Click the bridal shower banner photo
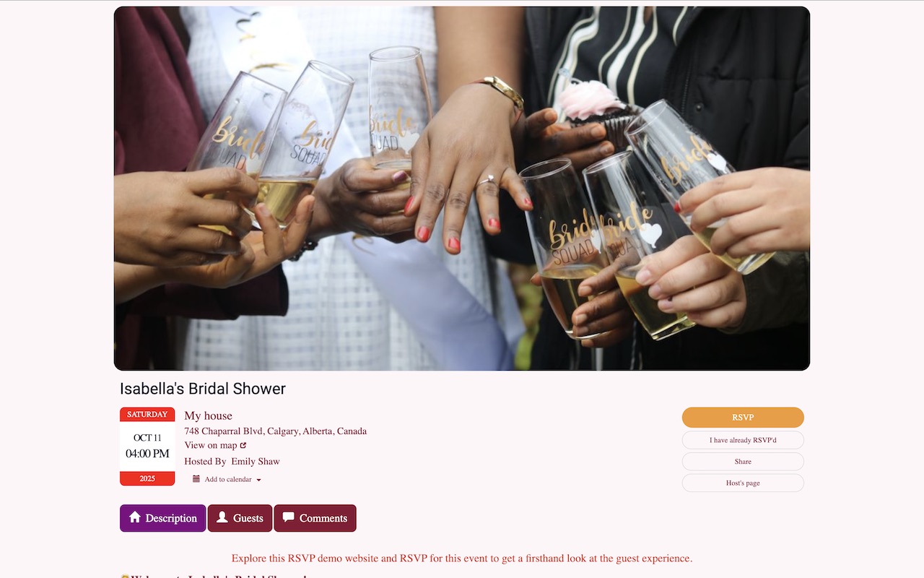Screen dimensions: 924x578 tap(462, 189)
